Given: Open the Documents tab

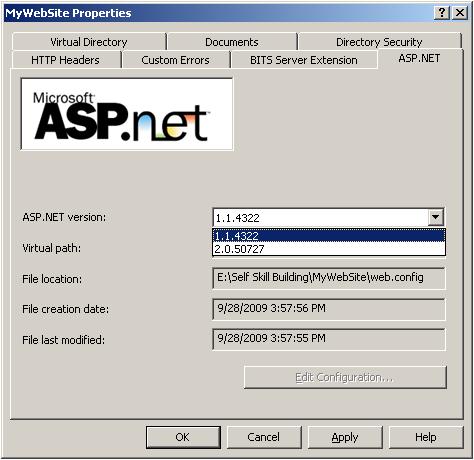Looking at the screenshot, I should pyautogui.click(x=232, y=42).
